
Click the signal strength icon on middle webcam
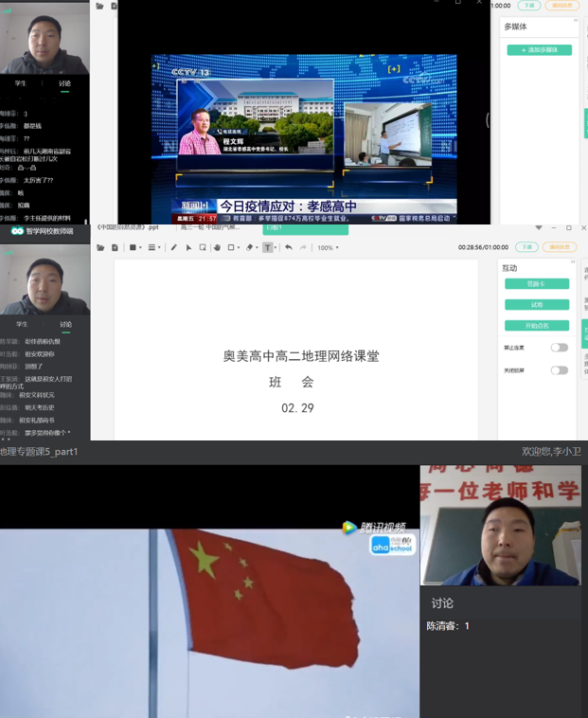pyautogui.click(x=8, y=252)
